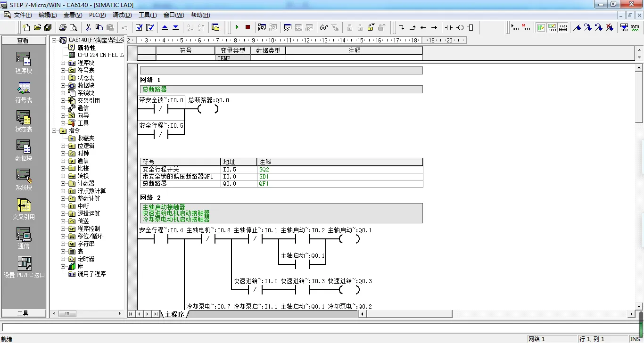Click the Save project toolbar icon

tap(48, 27)
